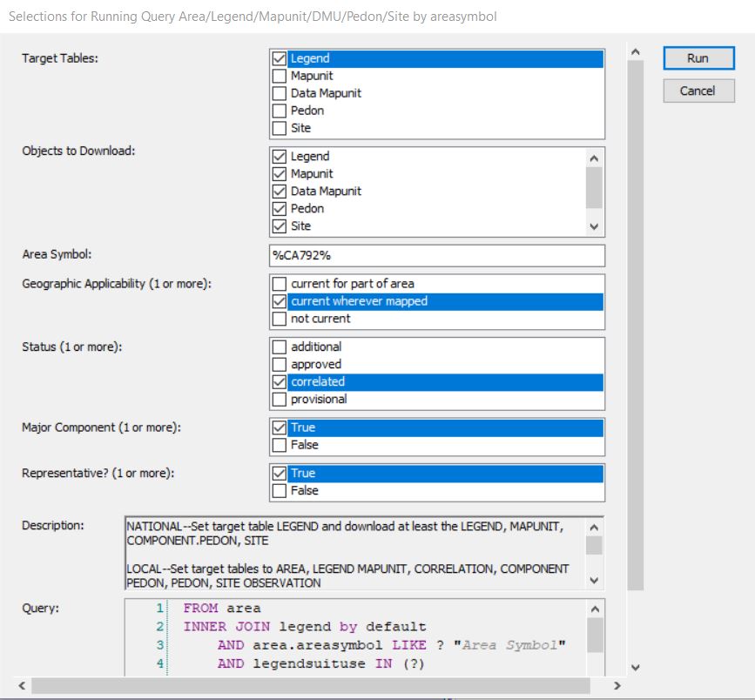
Task: Click the 'Representative? (1 or more):' label
Action: click(98, 474)
